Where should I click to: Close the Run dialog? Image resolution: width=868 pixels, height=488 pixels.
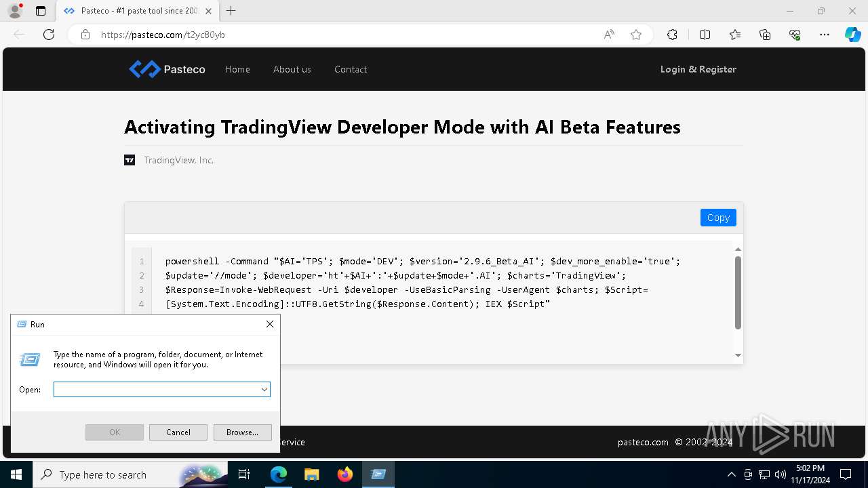(x=270, y=324)
